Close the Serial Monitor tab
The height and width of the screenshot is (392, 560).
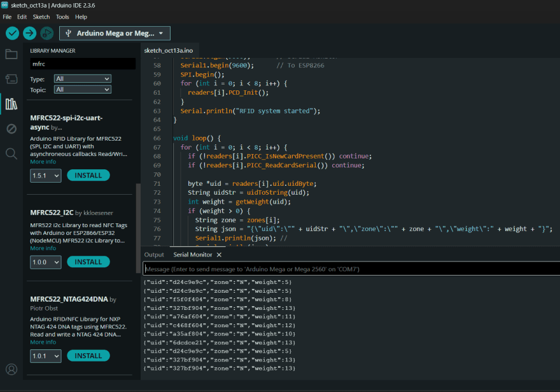pyautogui.click(x=219, y=255)
